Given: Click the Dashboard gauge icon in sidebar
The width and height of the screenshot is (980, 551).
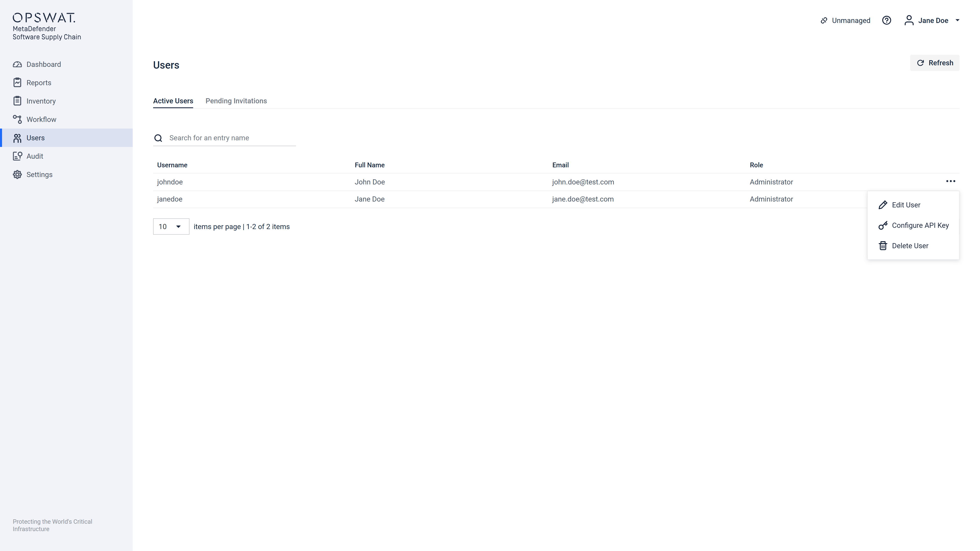Looking at the screenshot, I should coord(17,64).
